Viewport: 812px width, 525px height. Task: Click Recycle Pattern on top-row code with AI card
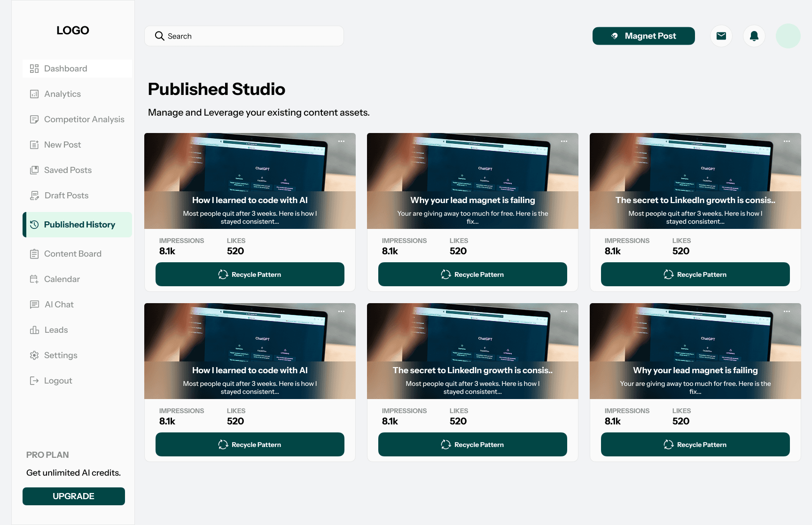[x=250, y=274]
